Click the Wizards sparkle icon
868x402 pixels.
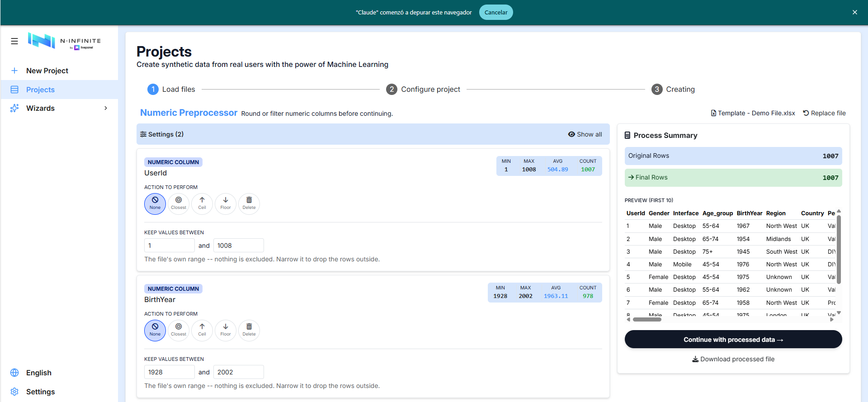click(14, 108)
